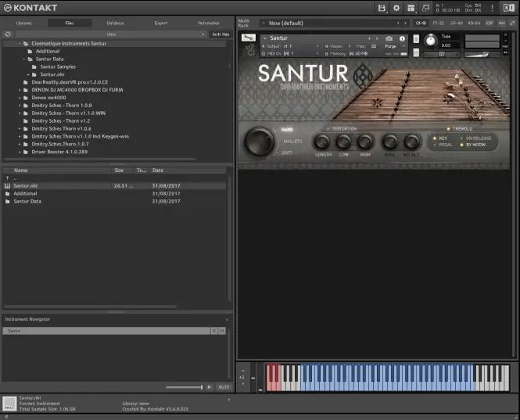Screen dimensions: 520x420
Task: Click the exclamation panic button
Action: (x=492, y=8)
